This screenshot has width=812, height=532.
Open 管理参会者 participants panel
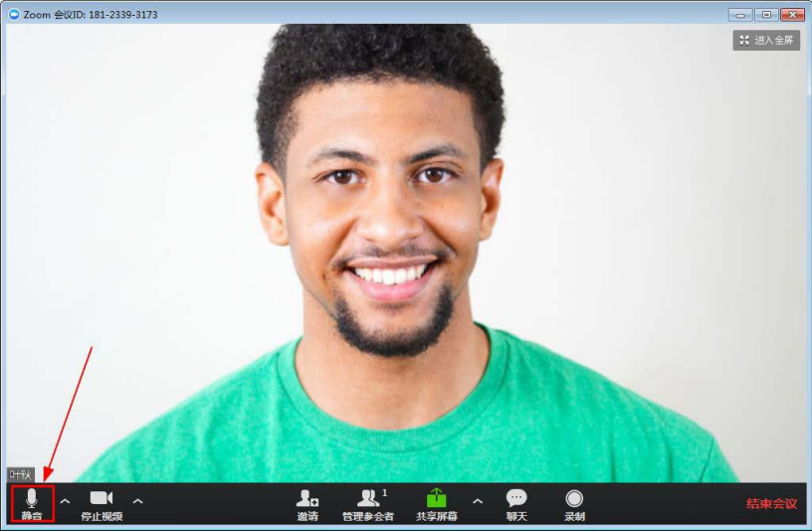click(368, 505)
